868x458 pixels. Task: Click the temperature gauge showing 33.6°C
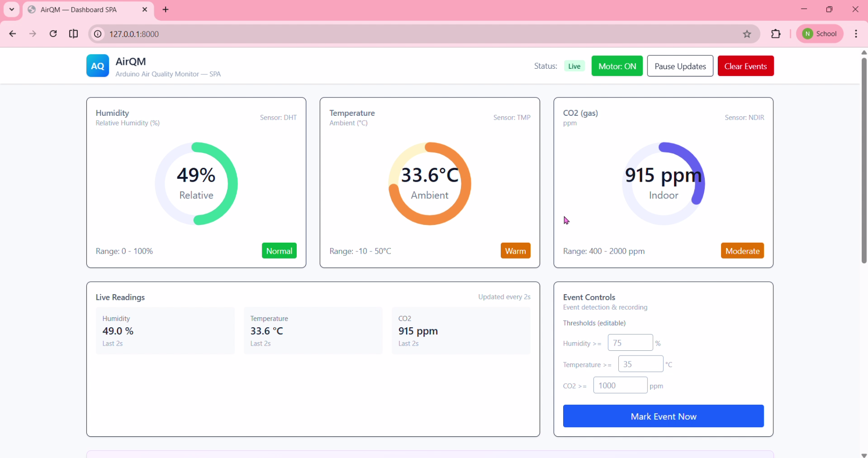430,184
